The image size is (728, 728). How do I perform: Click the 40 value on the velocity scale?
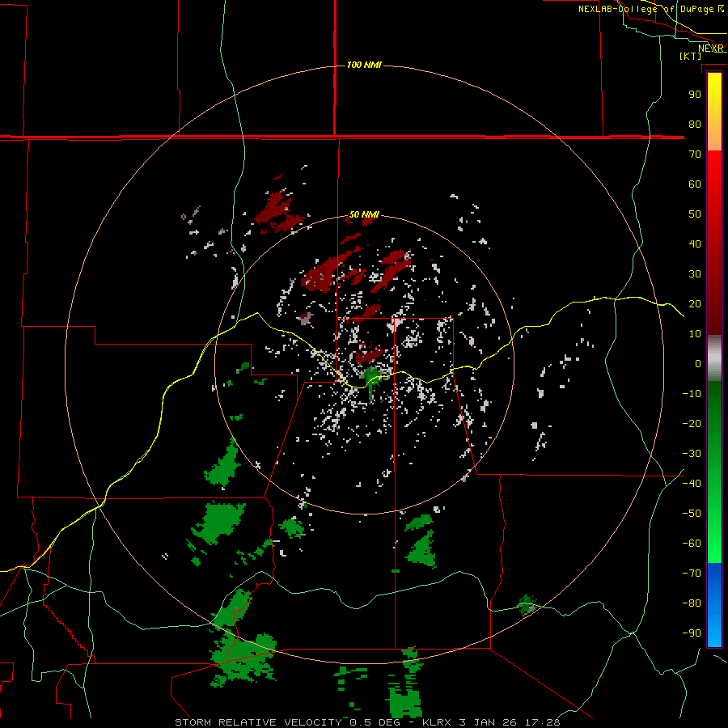click(695, 243)
